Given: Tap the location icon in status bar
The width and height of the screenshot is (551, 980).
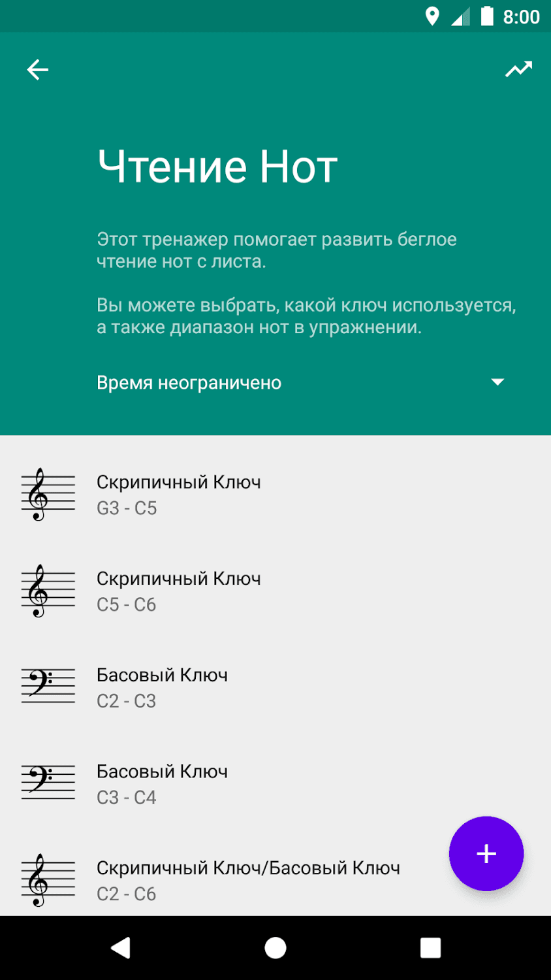Looking at the screenshot, I should click(x=432, y=16).
